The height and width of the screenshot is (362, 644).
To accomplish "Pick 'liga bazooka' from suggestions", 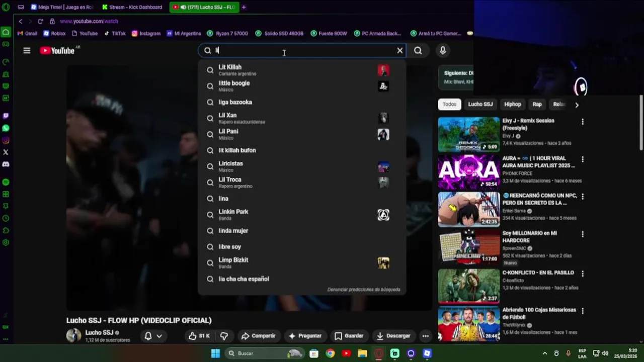I will pyautogui.click(x=302, y=102).
